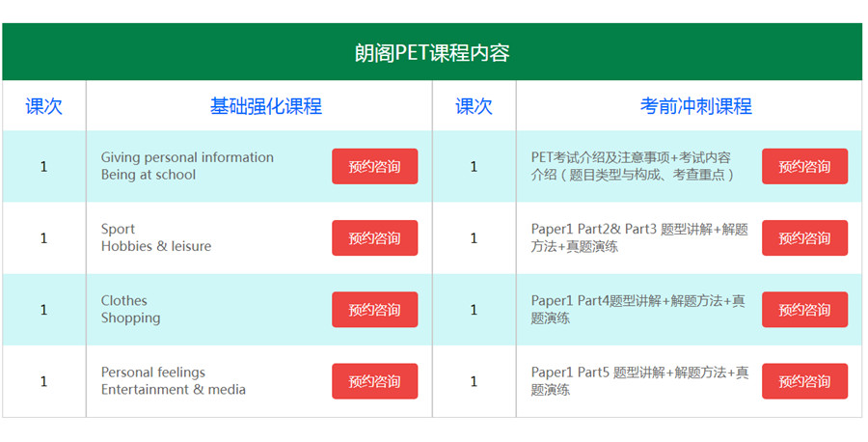Click 预约咨询 beside Paper1 Part5 lesson
The height and width of the screenshot is (442, 868).
(x=804, y=381)
